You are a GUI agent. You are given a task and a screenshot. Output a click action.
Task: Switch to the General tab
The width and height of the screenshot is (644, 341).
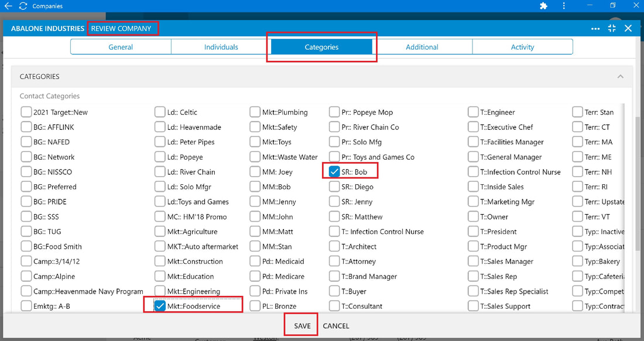pos(121,47)
